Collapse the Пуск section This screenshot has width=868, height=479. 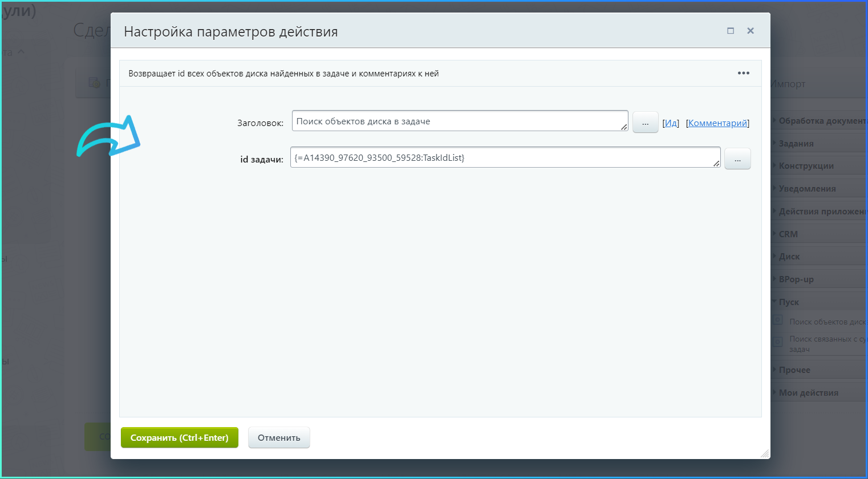pyautogui.click(x=789, y=302)
